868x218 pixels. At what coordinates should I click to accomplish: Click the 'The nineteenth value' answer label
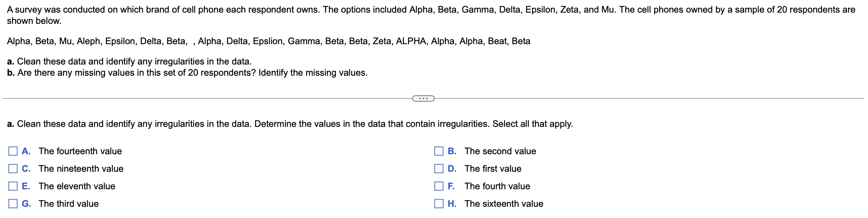coord(81,169)
